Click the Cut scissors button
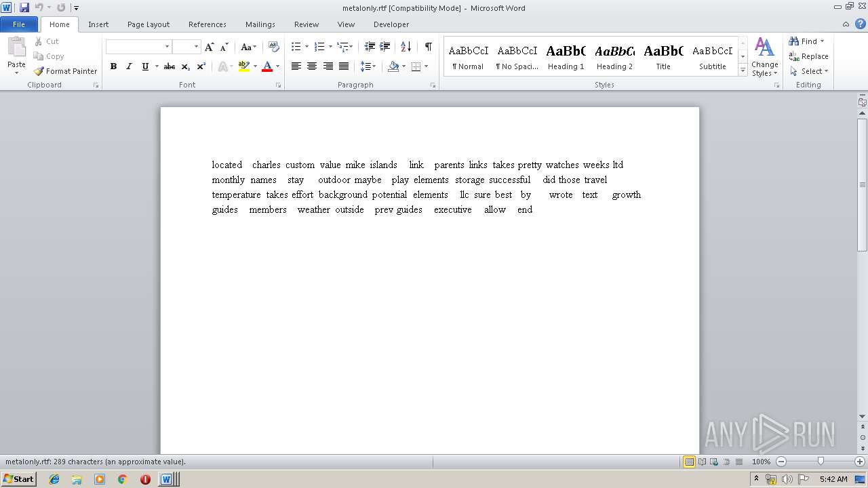Image resolution: width=868 pixels, height=488 pixels. (47, 41)
